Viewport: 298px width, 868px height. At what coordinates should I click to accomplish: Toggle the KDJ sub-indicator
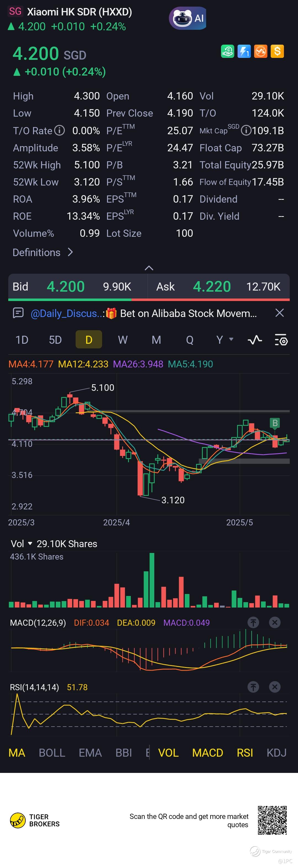tap(276, 753)
